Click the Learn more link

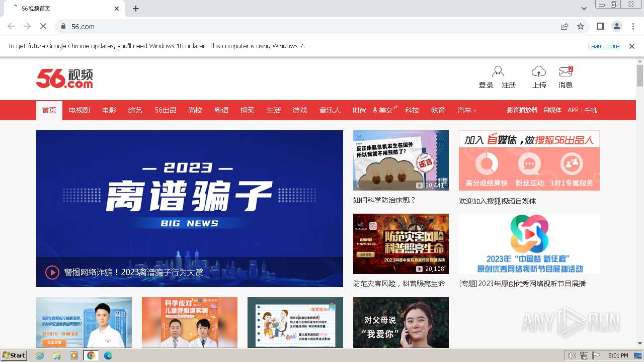pyautogui.click(x=604, y=46)
